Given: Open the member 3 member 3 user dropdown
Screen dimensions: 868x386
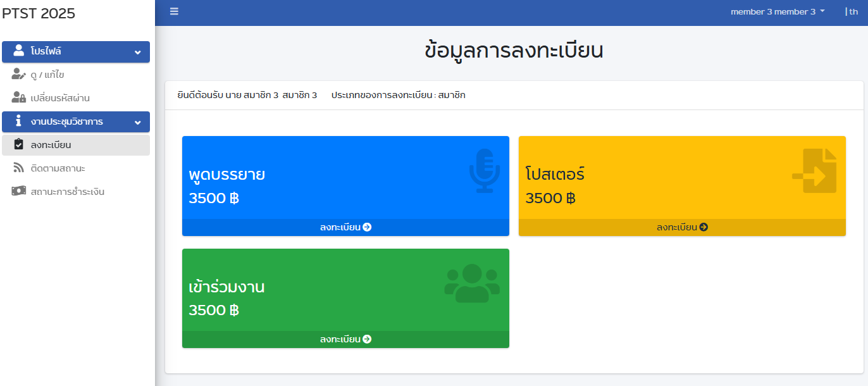Looking at the screenshot, I should point(778,11).
